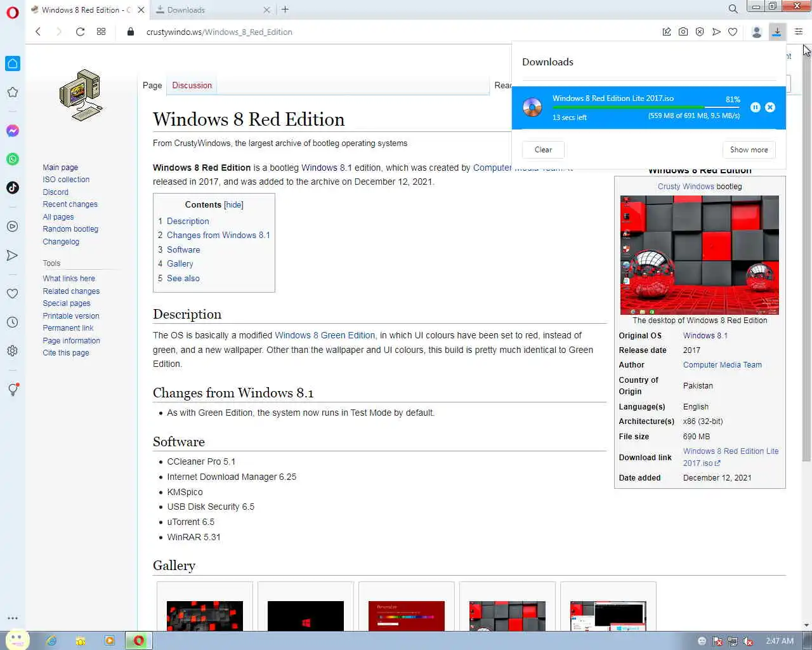Open Windows 8 Green Edition link
Image resolution: width=812 pixels, height=650 pixels.
325,335
